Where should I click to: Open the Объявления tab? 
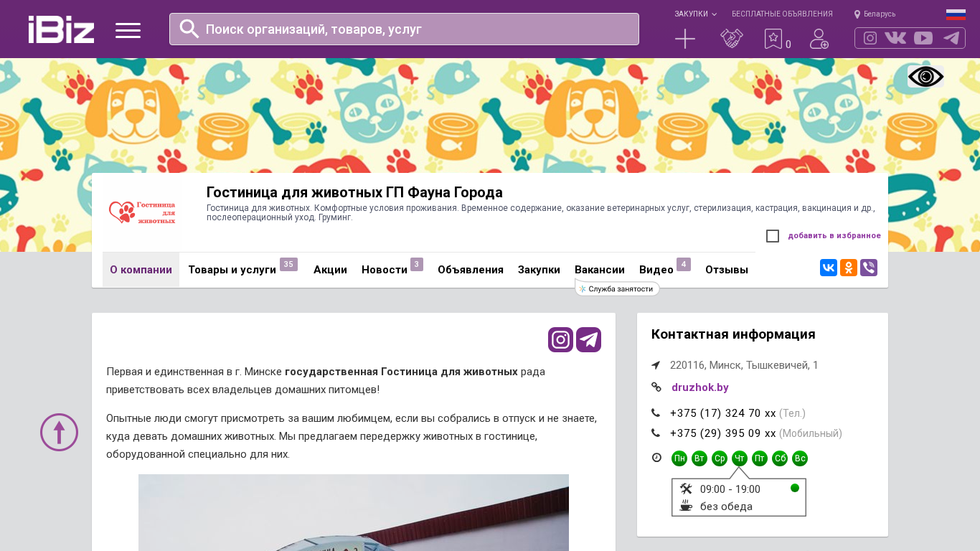[471, 270]
